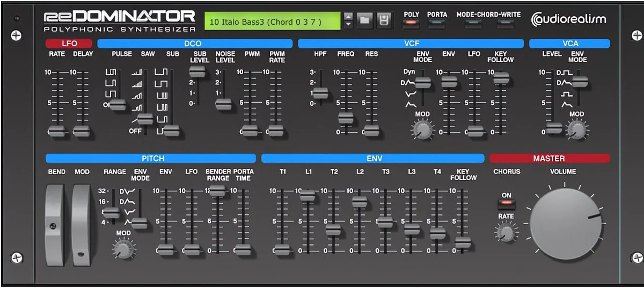Turn the chorus ON switch
The image size is (644, 288).
(x=506, y=204)
